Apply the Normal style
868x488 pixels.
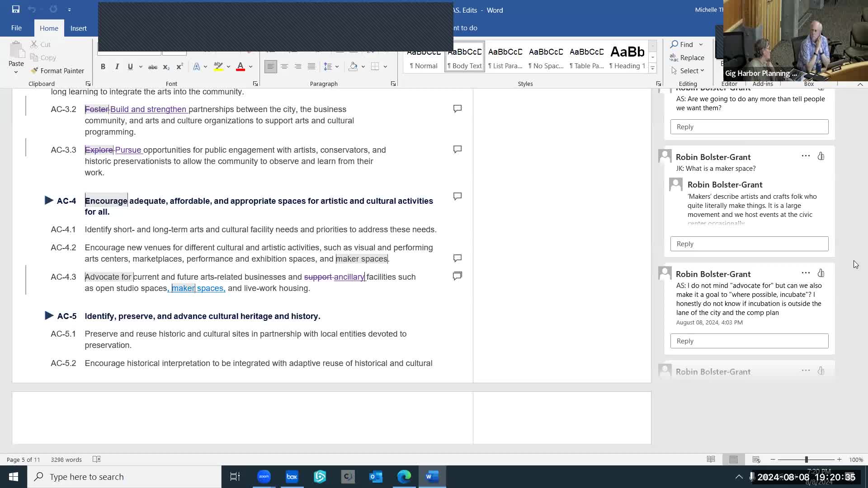424,56
